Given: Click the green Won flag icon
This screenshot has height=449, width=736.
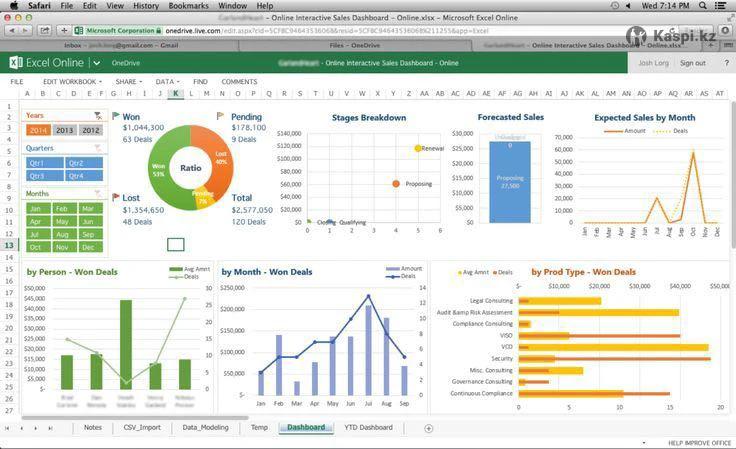Looking at the screenshot, I should [x=115, y=115].
